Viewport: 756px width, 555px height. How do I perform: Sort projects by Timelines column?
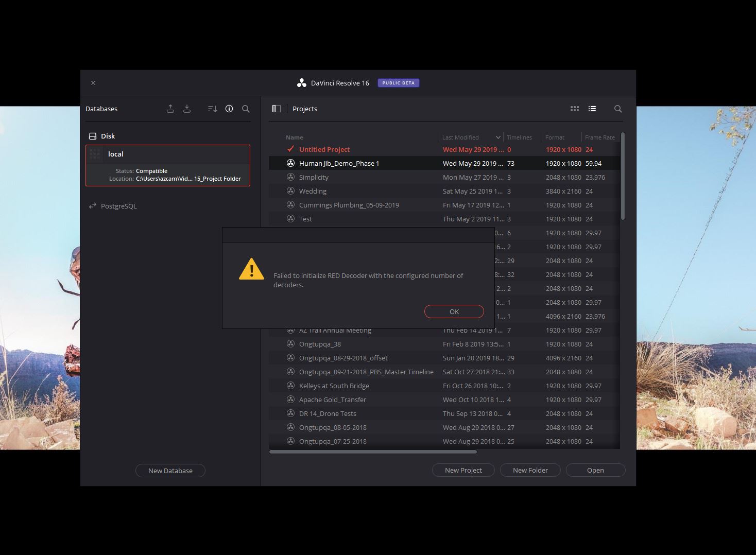tap(519, 137)
